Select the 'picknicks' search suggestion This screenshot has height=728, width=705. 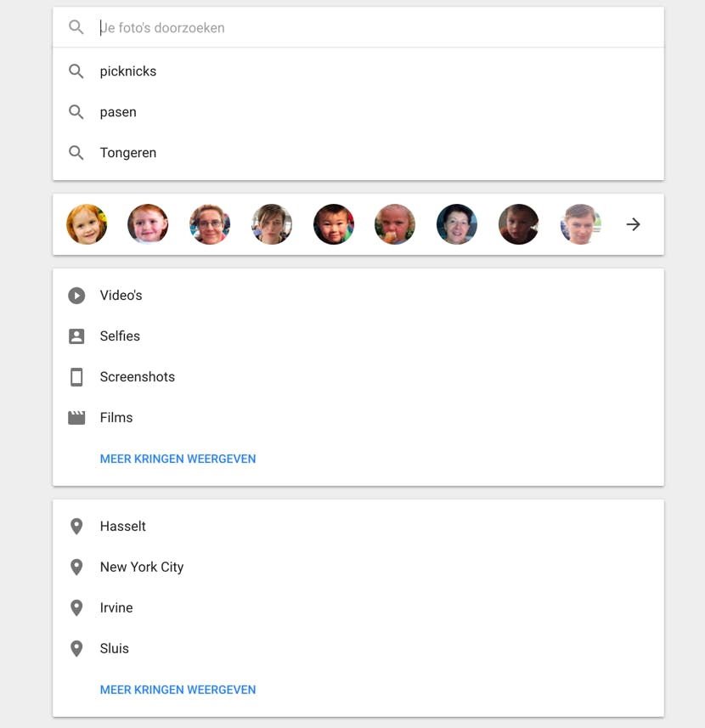tap(128, 71)
